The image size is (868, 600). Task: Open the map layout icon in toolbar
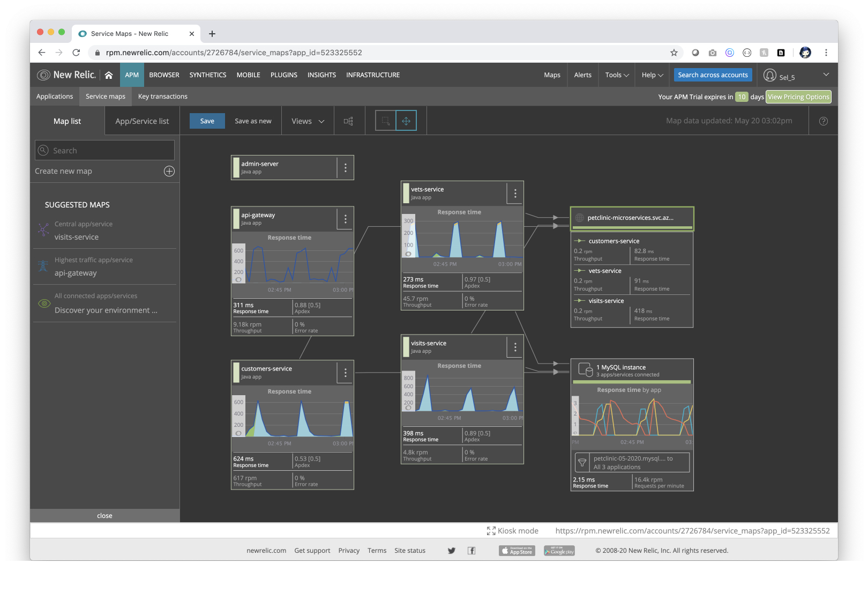[348, 121]
